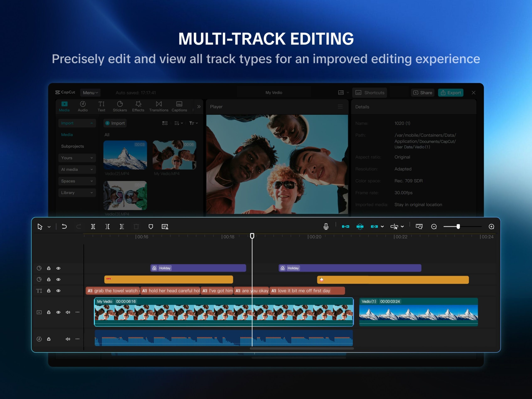This screenshot has height=399, width=532.
Task: Click the microphone record voiceover icon
Action: click(x=326, y=226)
